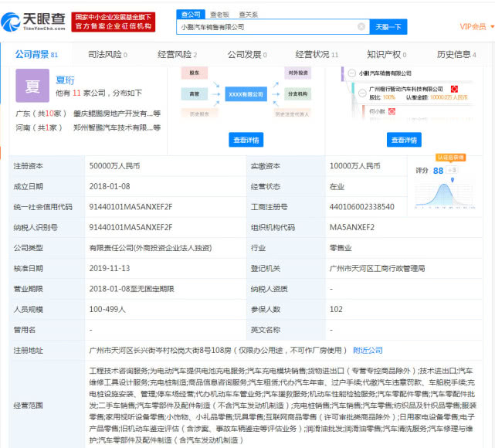This screenshot has width=495, height=448.
Task: Click the 登记机关 value 广州市天河区工商行政管理局
Action: [x=378, y=268]
